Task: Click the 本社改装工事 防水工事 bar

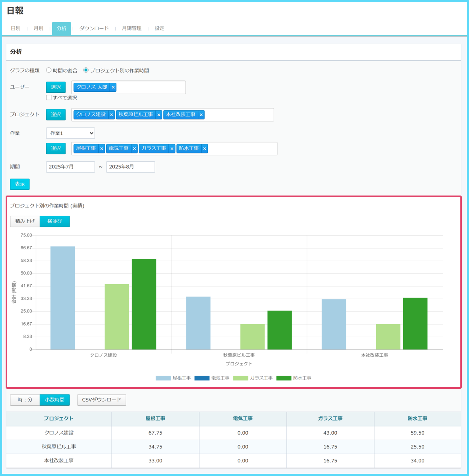Action: click(x=415, y=324)
